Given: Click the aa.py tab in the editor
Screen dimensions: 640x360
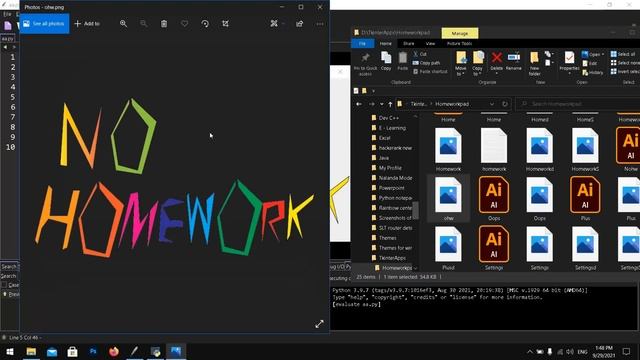Looking at the screenshot, I should (8, 39).
